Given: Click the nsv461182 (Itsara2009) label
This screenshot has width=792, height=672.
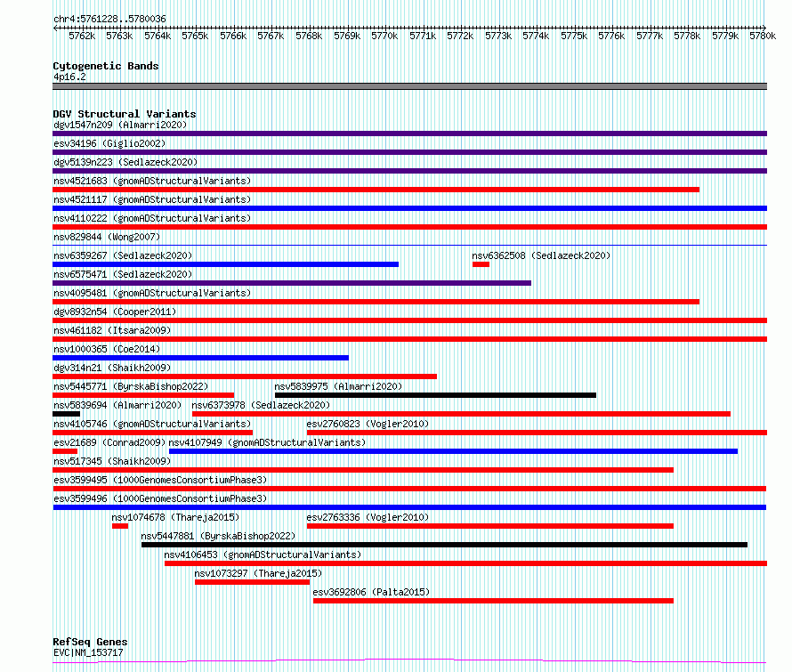Looking at the screenshot, I should [x=112, y=330].
